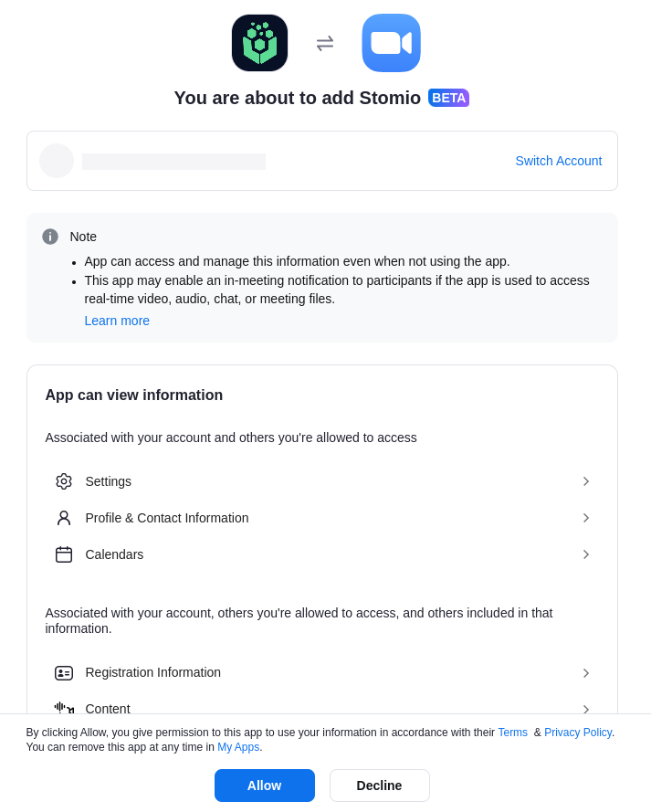Click the Settings gear icon
The height and width of the screenshot is (812, 651).
click(64, 481)
